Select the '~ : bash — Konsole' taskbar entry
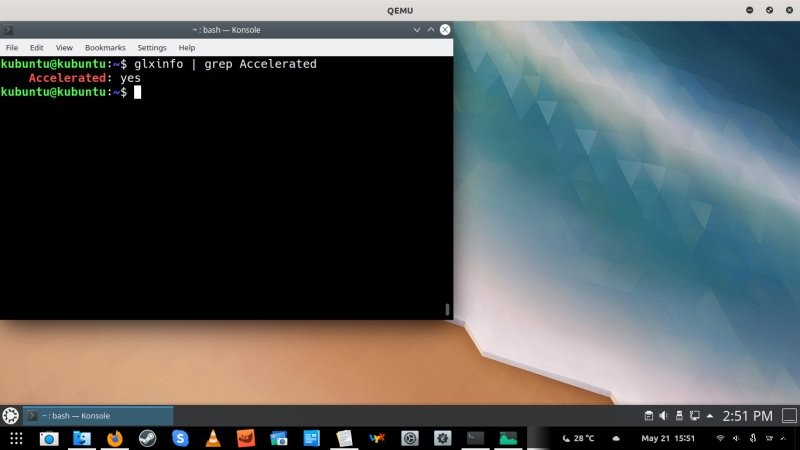This screenshot has height=450, width=800. coord(98,415)
